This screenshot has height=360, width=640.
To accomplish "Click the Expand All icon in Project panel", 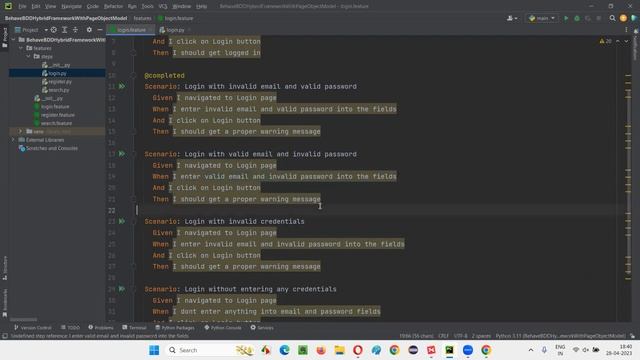I will [64, 30].
